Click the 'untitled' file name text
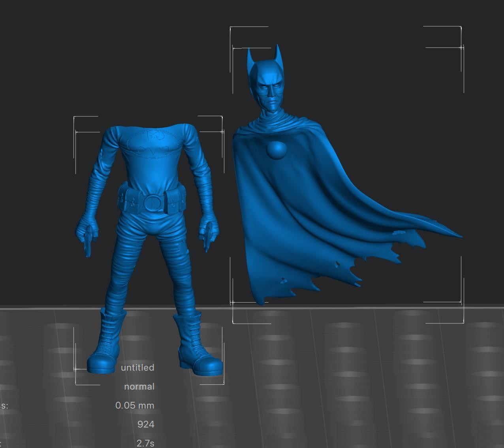This screenshot has height=448, width=504. click(x=137, y=367)
